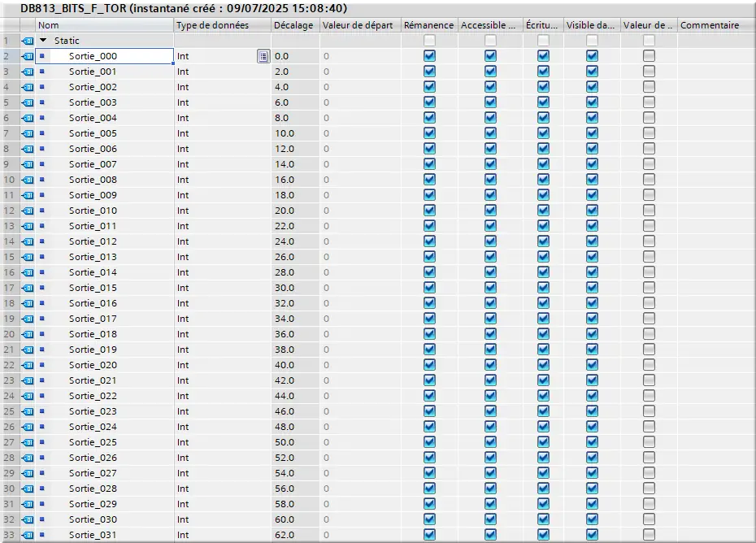756x543 pixels.
Task: Click the Int type cell of Sortie_026
Action: (x=222, y=458)
